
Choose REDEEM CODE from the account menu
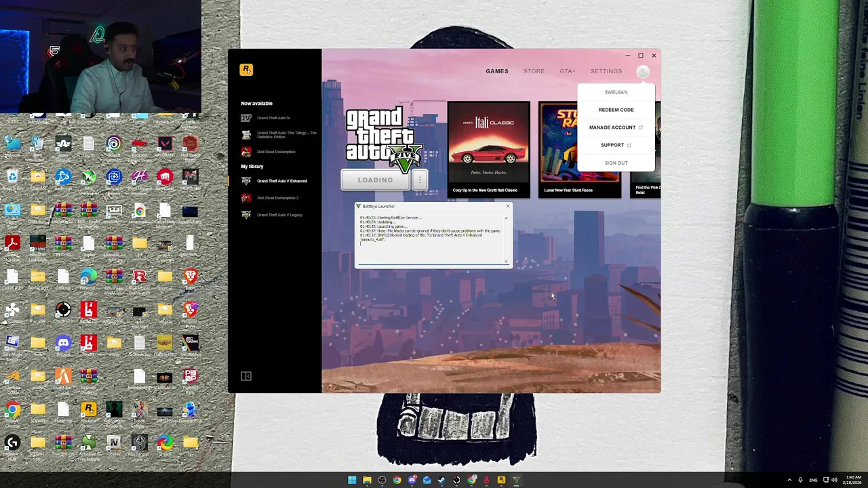click(616, 110)
